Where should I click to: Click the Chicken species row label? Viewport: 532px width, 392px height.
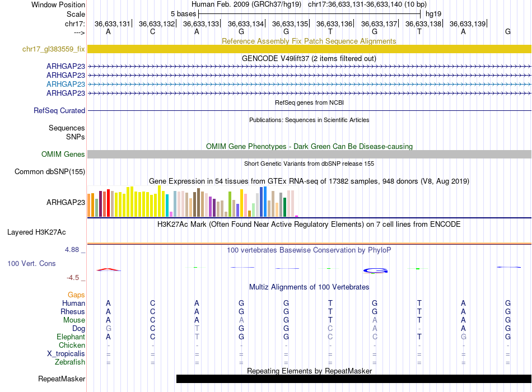[72, 345]
